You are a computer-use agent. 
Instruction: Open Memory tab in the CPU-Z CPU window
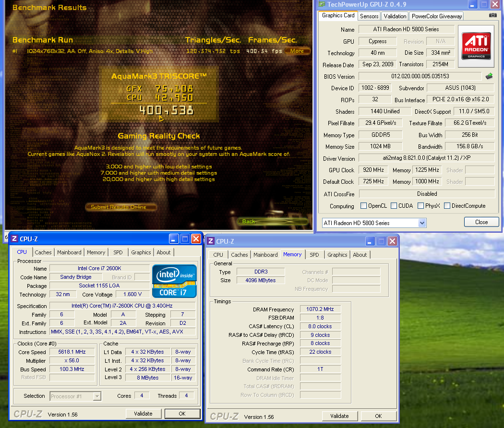coord(96,252)
